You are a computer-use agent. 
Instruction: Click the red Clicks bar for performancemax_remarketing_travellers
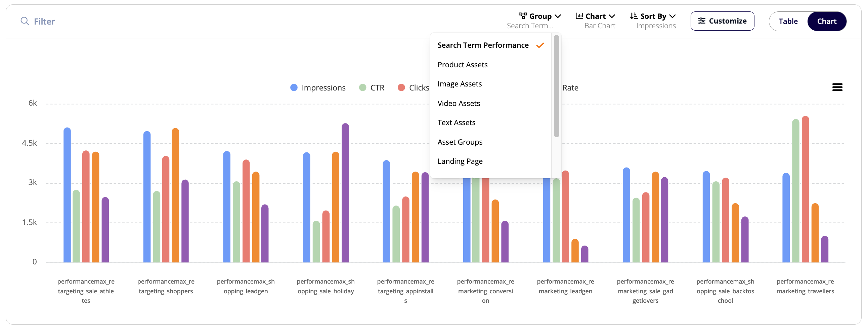[805, 189]
